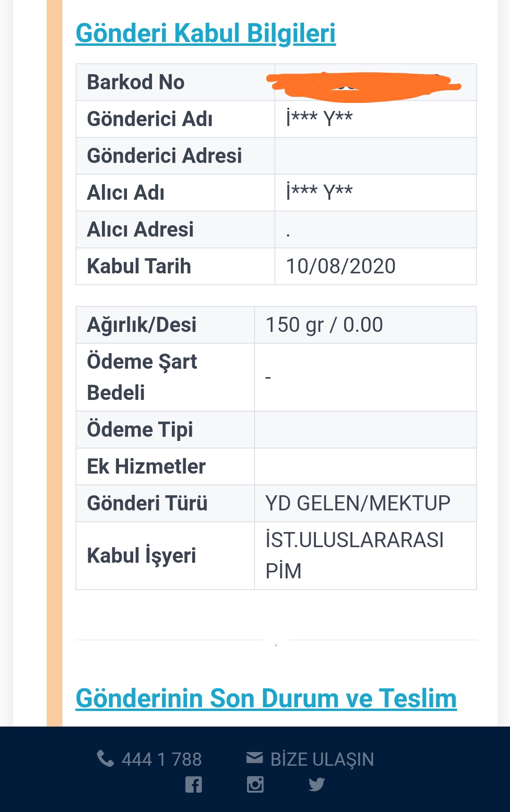510x812 pixels.
Task: Open the BİZE ULAŞIN contact link
Action: [322, 760]
